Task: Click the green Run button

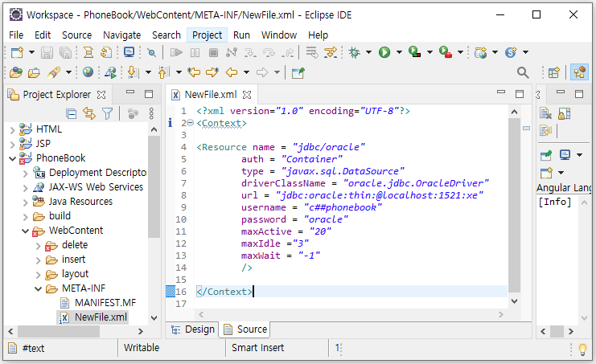Action: [384, 52]
